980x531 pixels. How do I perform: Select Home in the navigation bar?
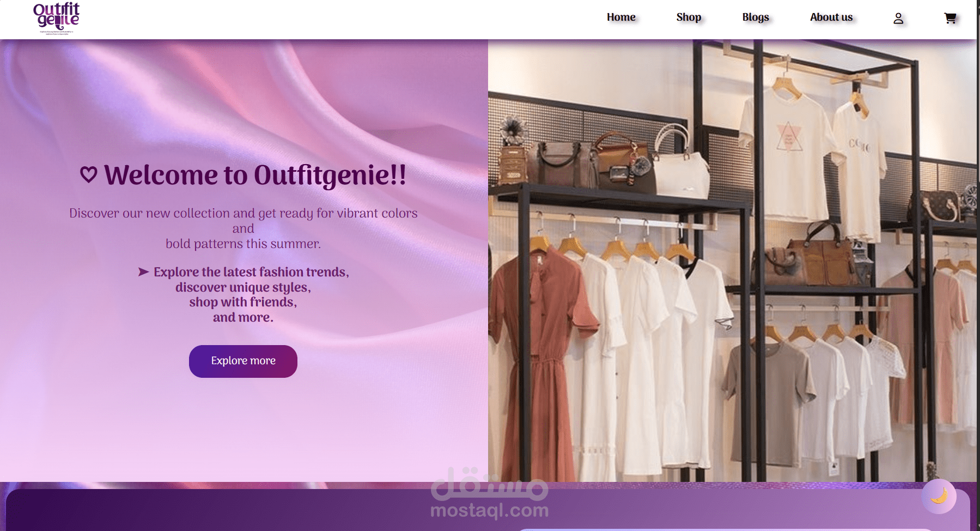coord(620,17)
